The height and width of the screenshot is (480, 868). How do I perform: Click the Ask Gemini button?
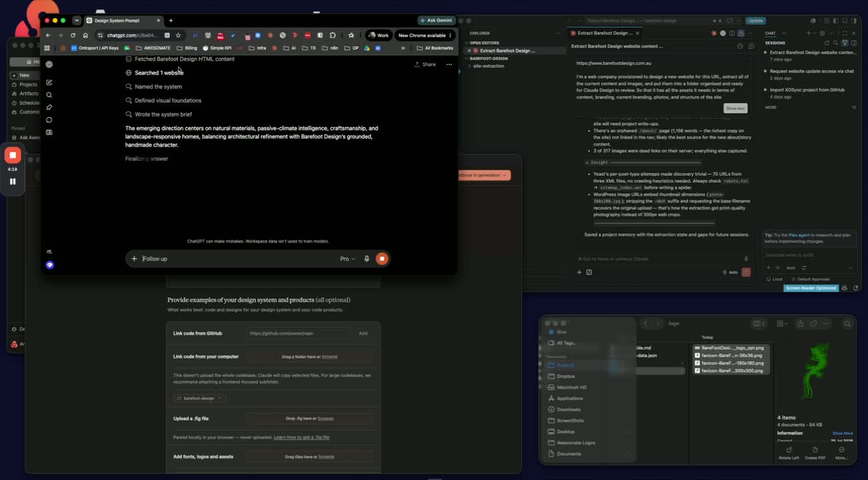point(435,21)
